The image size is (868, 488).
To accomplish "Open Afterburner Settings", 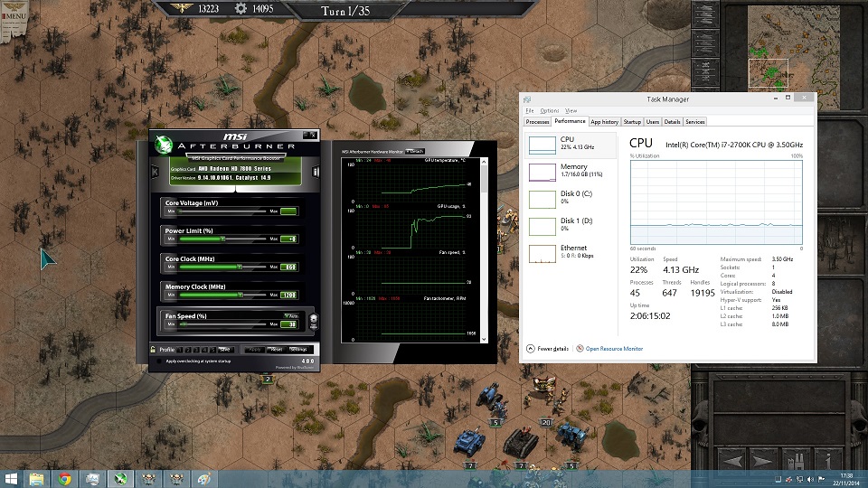I will (x=298, y=350).
